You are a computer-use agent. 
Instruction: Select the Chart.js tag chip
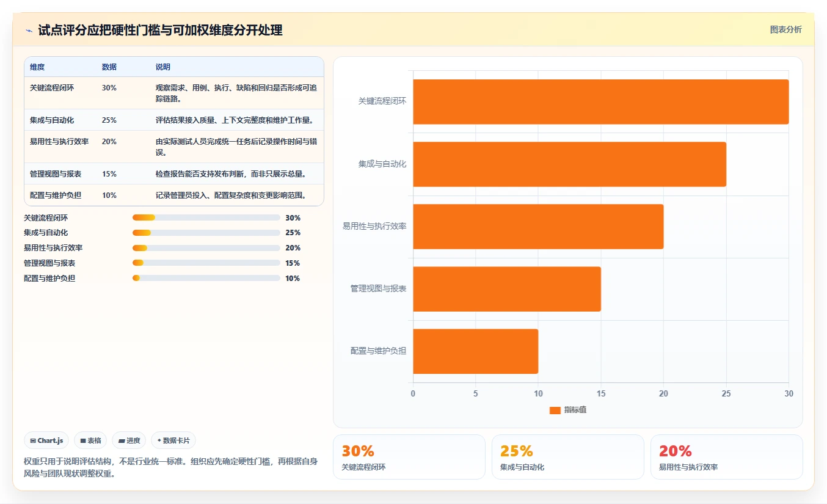[x=46, y=440]
